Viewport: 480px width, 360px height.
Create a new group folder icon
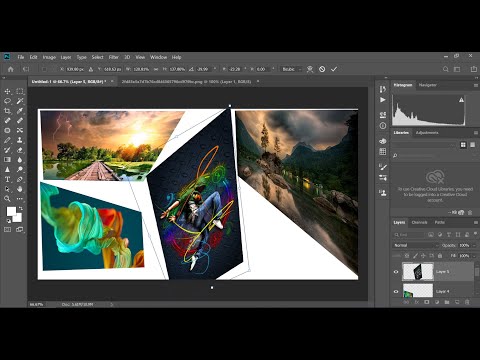click(447, 302)
